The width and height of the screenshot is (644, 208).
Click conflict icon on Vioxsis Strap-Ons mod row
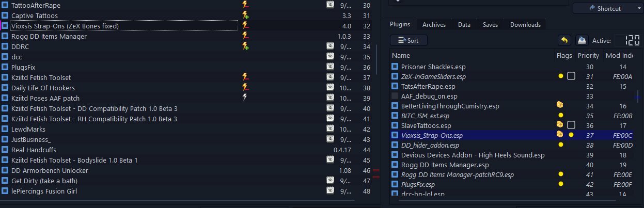[245, 26]
